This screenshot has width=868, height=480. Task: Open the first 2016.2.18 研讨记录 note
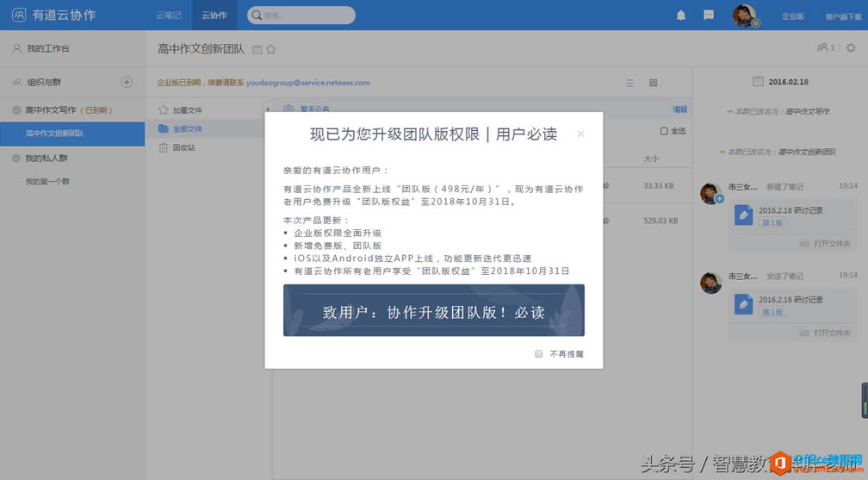pos(790,210)
